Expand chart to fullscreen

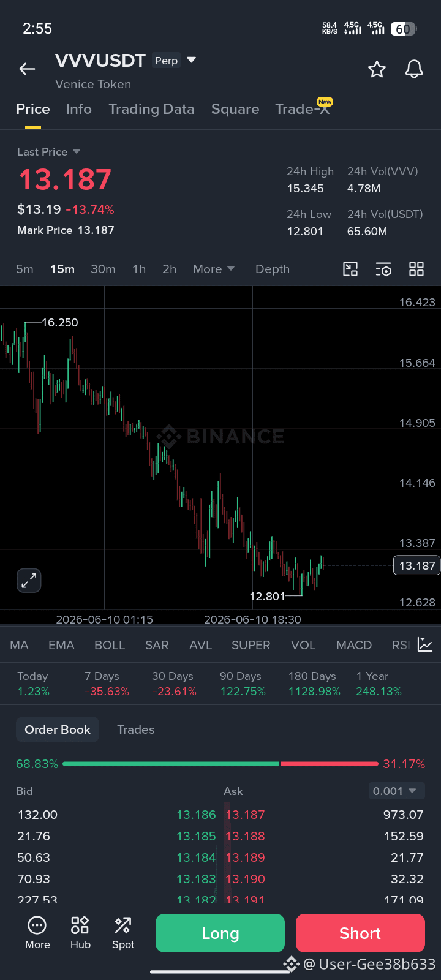29,581
